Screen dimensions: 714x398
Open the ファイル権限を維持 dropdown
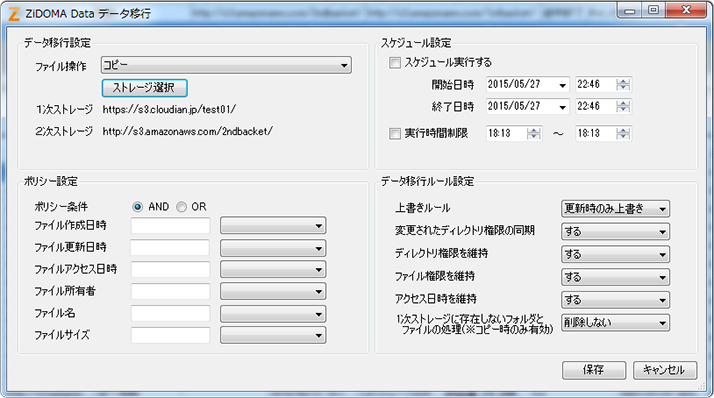pos(615,277)
